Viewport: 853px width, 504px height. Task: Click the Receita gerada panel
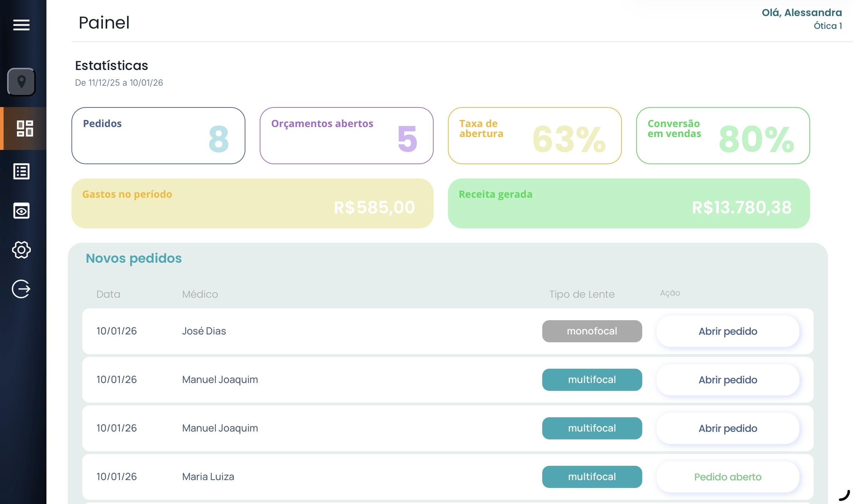coord(629,203)
